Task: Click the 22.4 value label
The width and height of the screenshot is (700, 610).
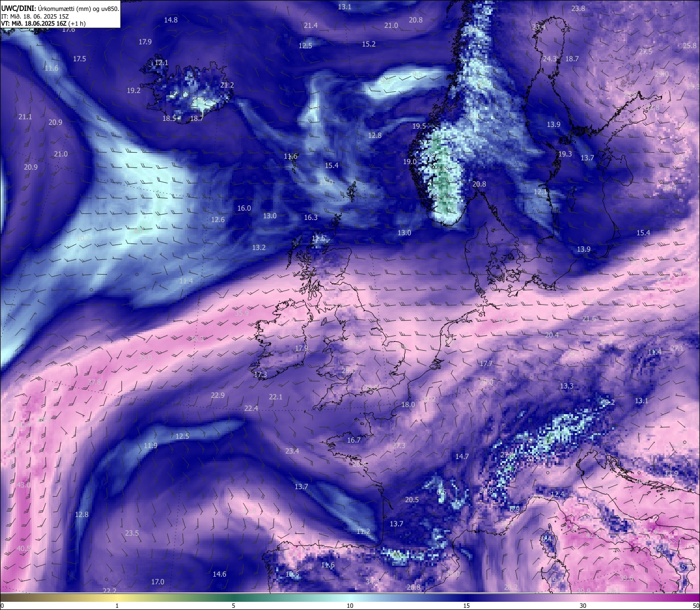Action: coord(251,409)
